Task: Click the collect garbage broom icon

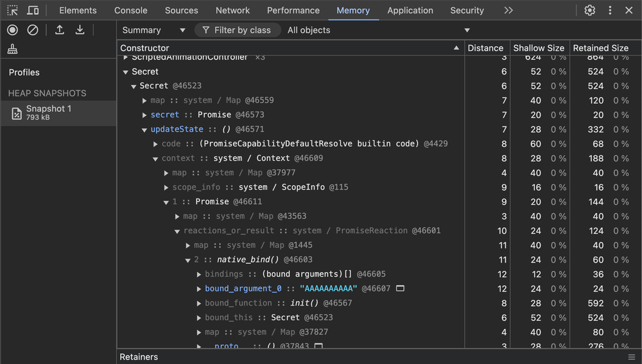Action: coord(13,49)
